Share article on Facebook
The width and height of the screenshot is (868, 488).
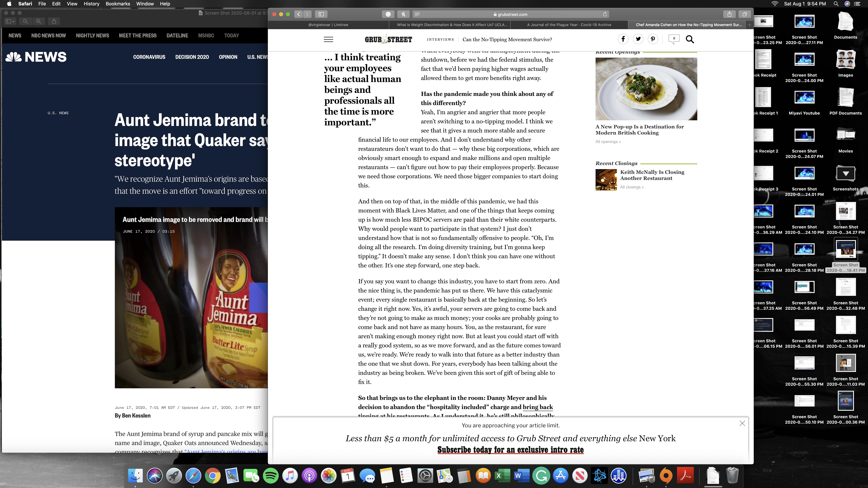coord(623,39)
